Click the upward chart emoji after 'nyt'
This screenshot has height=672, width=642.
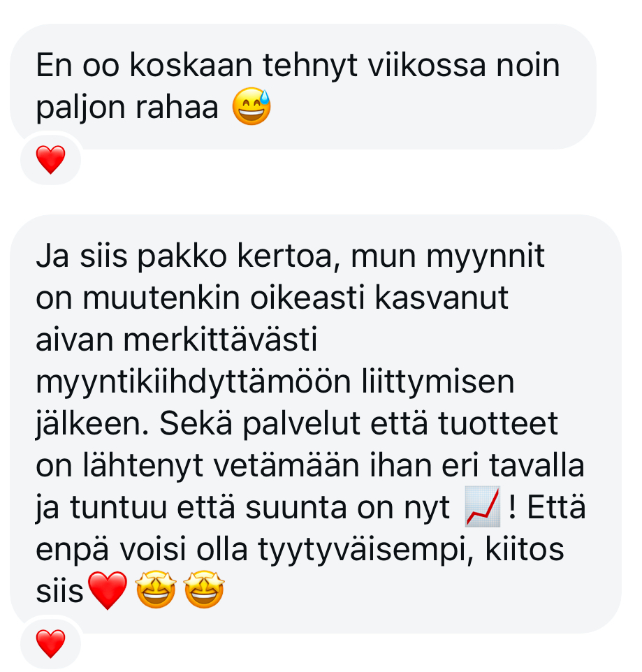483,506
